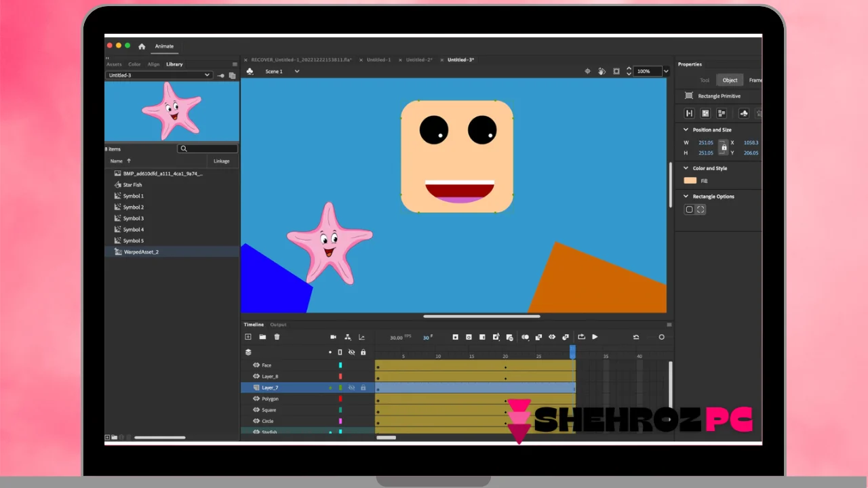
Task: Open the library panel options menu
Action: pyautogui.click(x=235, y=64)
